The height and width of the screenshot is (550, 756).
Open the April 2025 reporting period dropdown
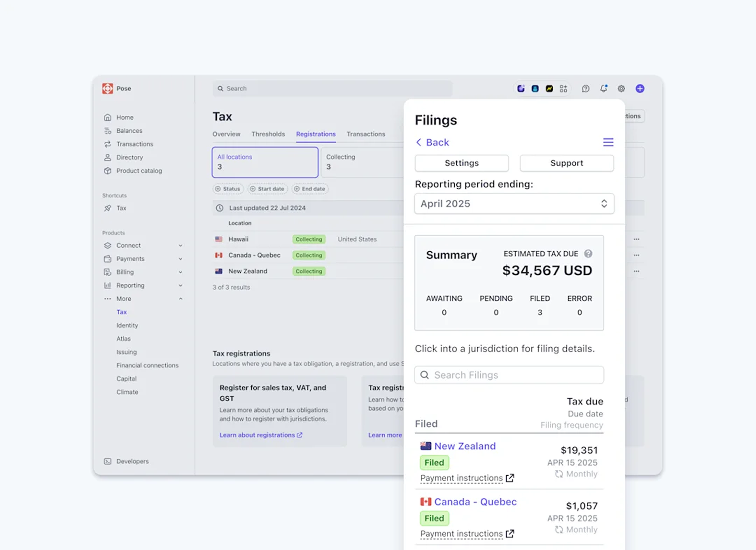(514, 204)
